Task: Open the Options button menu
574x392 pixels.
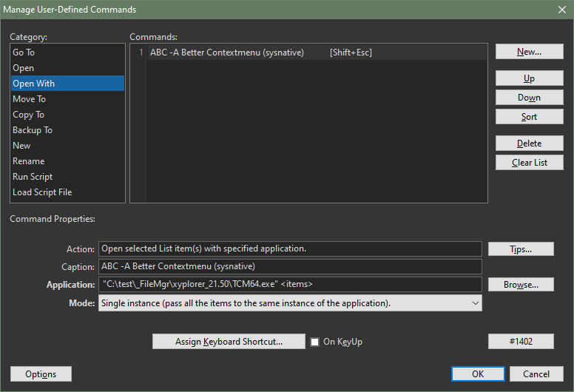Action: click(41, 374)
